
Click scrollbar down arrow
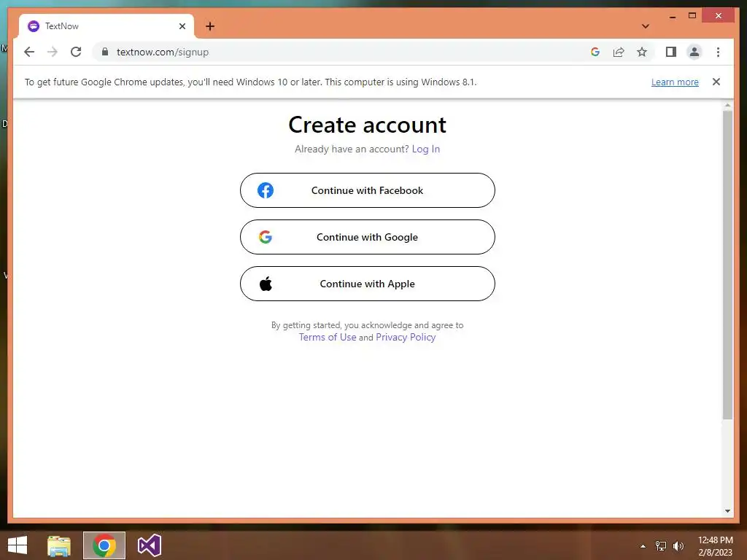tap(727, 511)
